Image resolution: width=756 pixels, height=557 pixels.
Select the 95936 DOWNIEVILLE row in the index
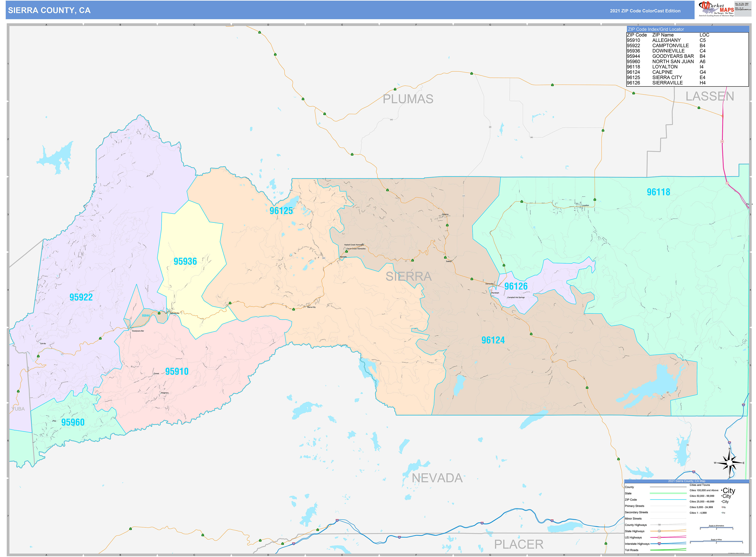(687, 51)
